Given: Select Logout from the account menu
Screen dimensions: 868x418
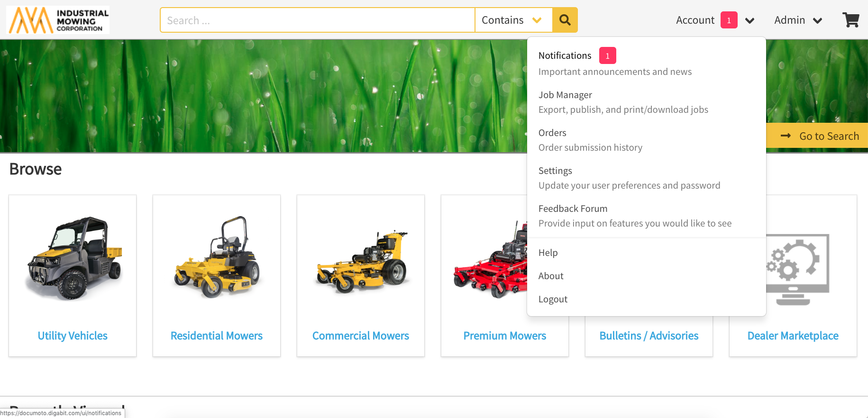Looking at the screenshot, I should [553, 300].
